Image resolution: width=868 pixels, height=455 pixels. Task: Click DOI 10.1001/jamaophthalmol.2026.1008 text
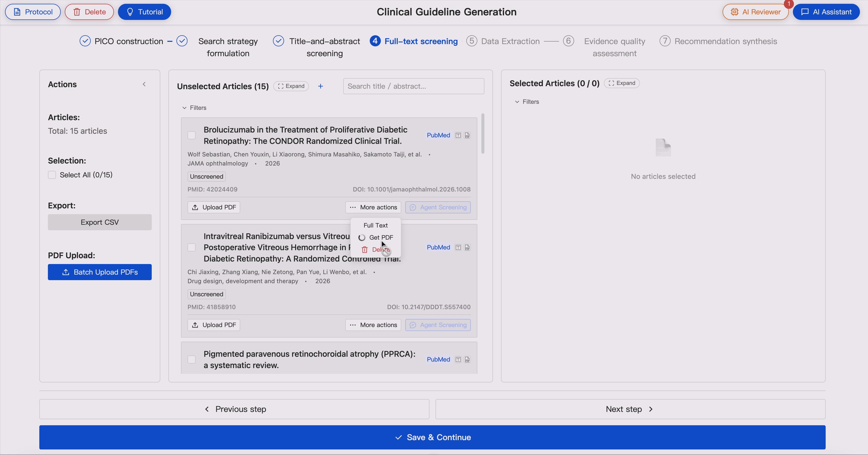(x=411, y=189)
